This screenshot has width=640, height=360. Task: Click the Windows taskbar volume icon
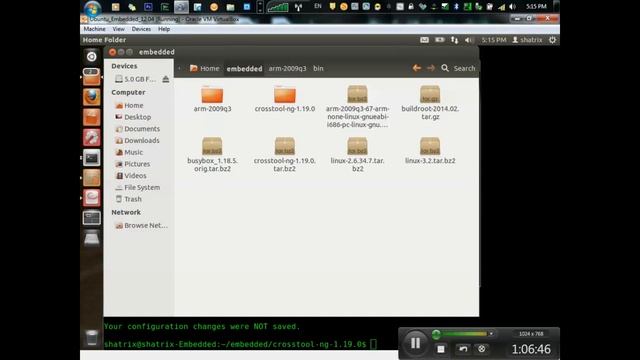tap(513, 7)
